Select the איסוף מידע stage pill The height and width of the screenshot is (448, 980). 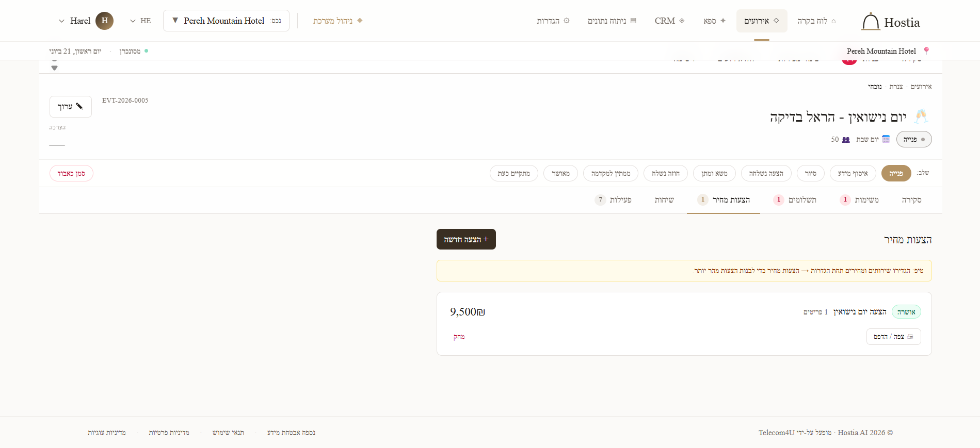(853, 173)
